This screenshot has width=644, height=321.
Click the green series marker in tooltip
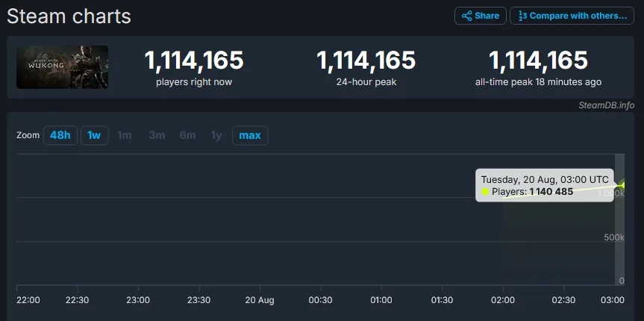click(485, 192)
